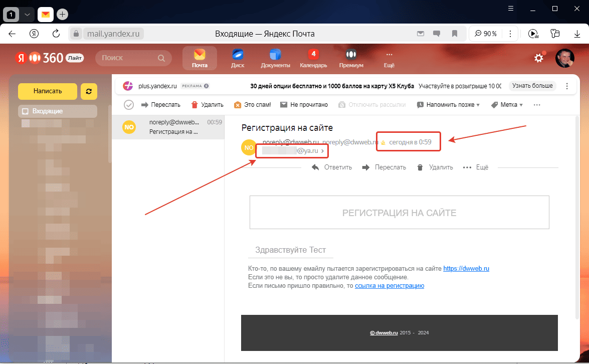Image resolution: width=589 pixels, height=364 pixels.
Task: Click the Узнать больше ad button
Action: pos(532,86)
